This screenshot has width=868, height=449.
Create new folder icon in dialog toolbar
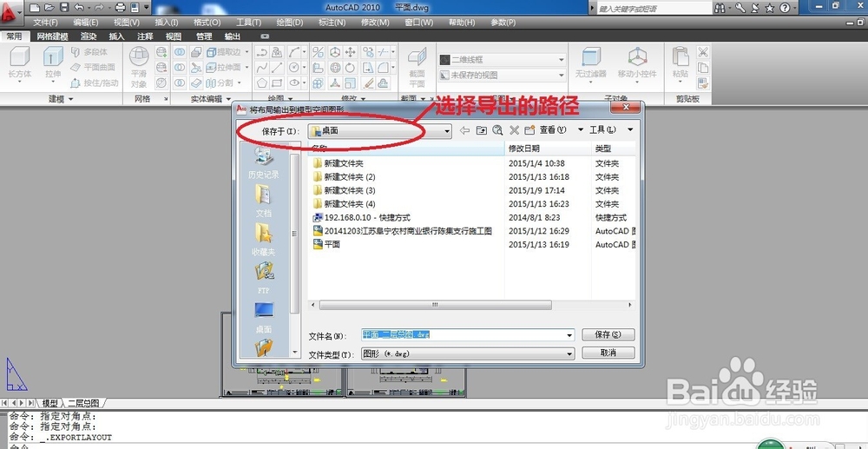coord(529,130)
